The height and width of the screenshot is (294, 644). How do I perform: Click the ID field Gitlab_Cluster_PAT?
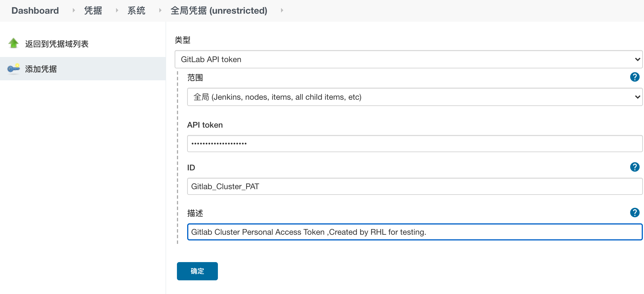click(415, 186)
